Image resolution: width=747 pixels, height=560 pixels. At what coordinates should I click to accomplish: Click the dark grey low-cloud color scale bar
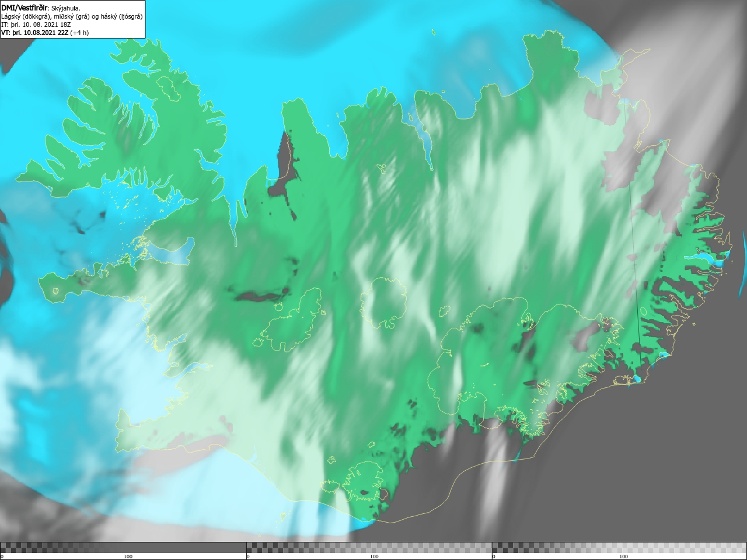pos(123,547)
